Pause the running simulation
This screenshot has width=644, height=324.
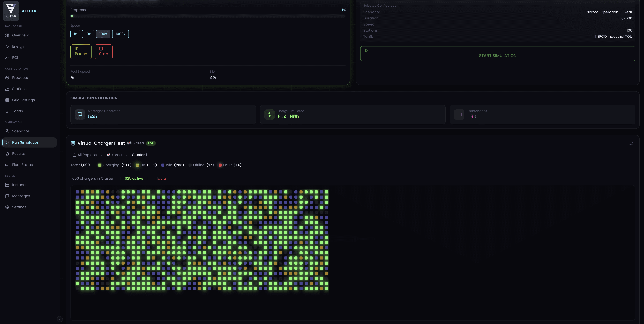click(x=81, y=52)
